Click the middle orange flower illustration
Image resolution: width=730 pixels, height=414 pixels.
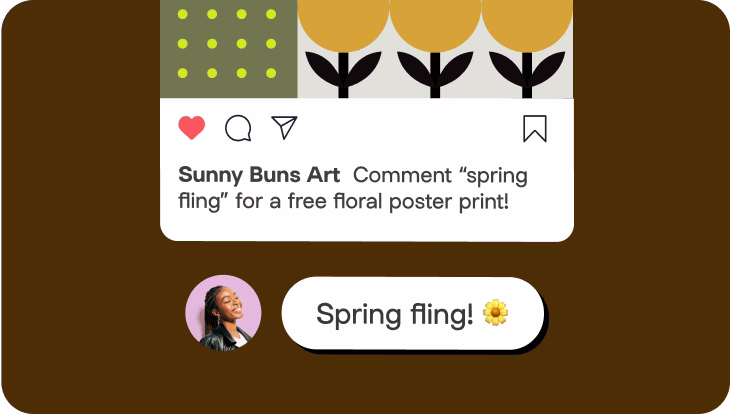click(435, 47)
